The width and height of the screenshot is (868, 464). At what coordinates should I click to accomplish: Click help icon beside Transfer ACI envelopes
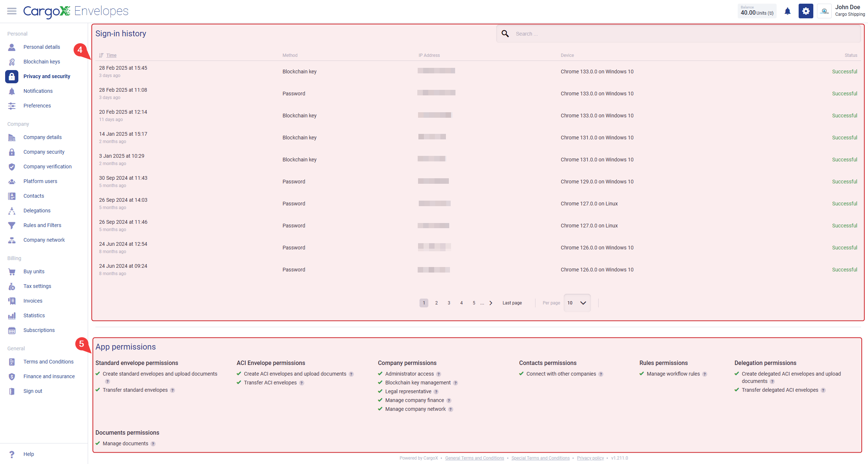(302, 383)
